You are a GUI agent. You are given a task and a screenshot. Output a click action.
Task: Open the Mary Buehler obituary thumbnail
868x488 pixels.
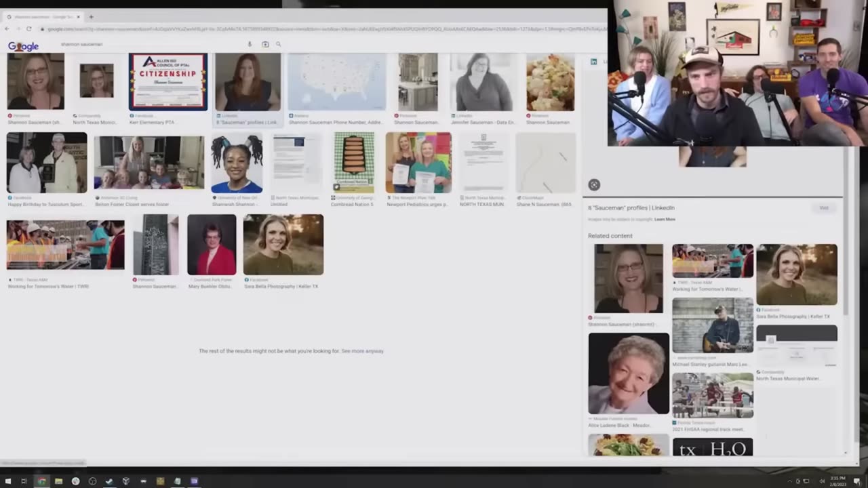(x=212, y=245)
